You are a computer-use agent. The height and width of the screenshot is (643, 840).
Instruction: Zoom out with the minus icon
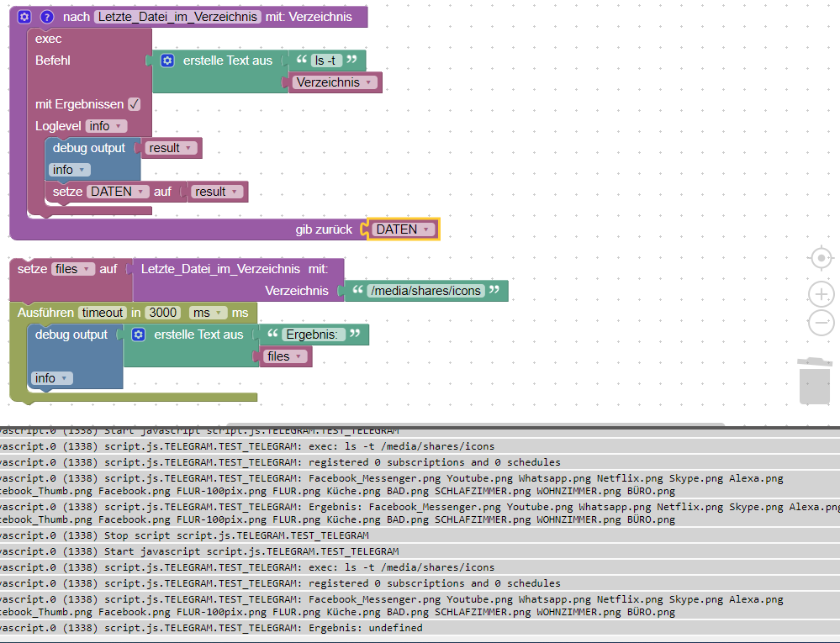[x=821, y=323]
